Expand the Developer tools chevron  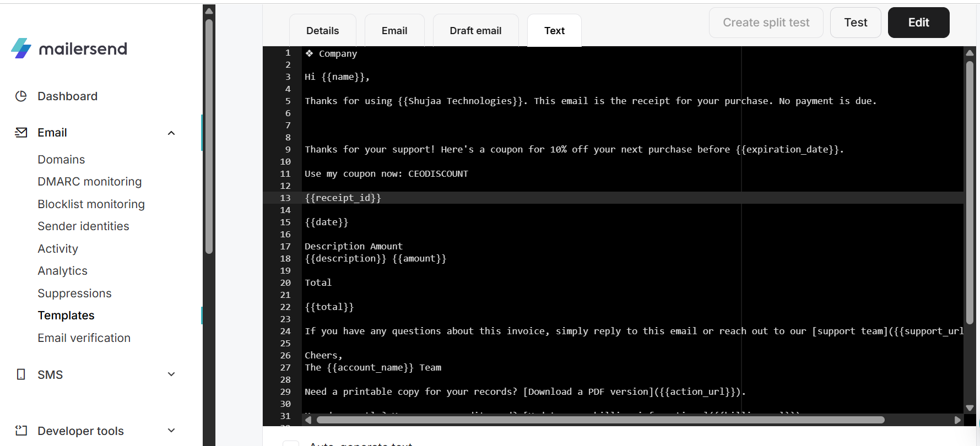pos(171,431)
